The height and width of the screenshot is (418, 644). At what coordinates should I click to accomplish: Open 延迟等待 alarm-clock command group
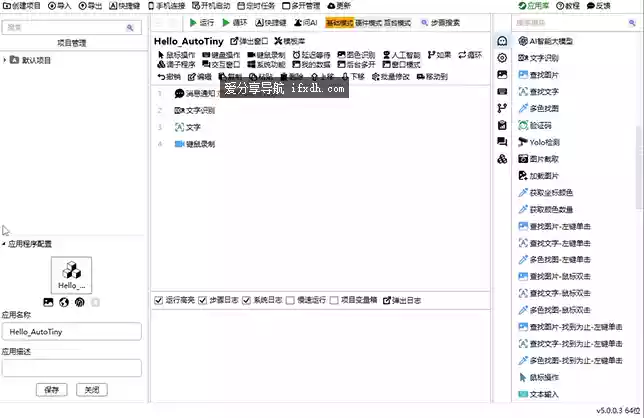(x=311, y=55)
